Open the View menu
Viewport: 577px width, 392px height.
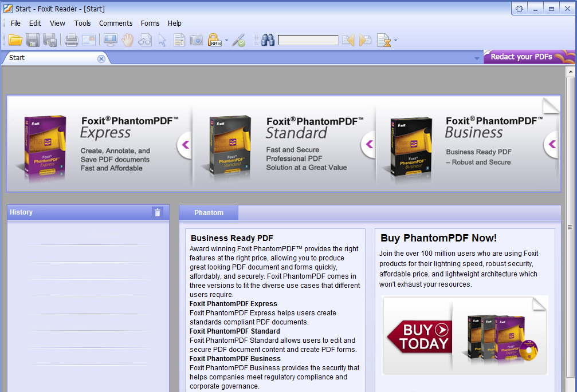coord(57,23)
